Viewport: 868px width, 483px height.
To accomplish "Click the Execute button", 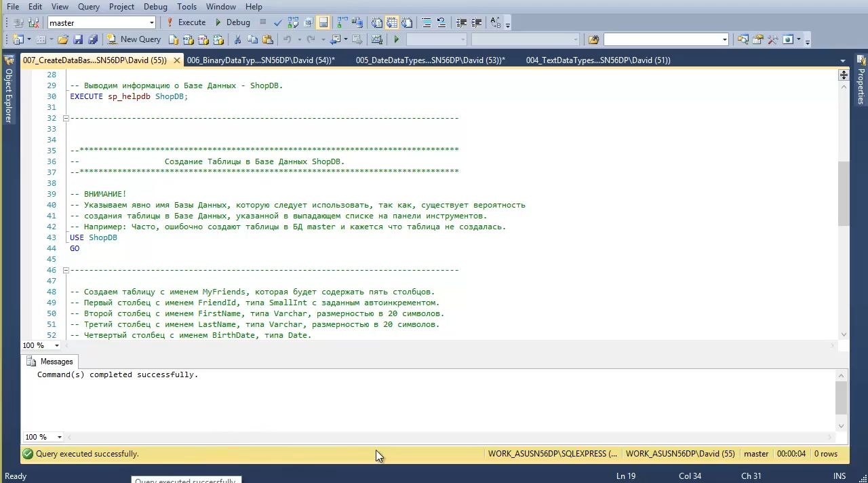I will [x=186, y=22].
